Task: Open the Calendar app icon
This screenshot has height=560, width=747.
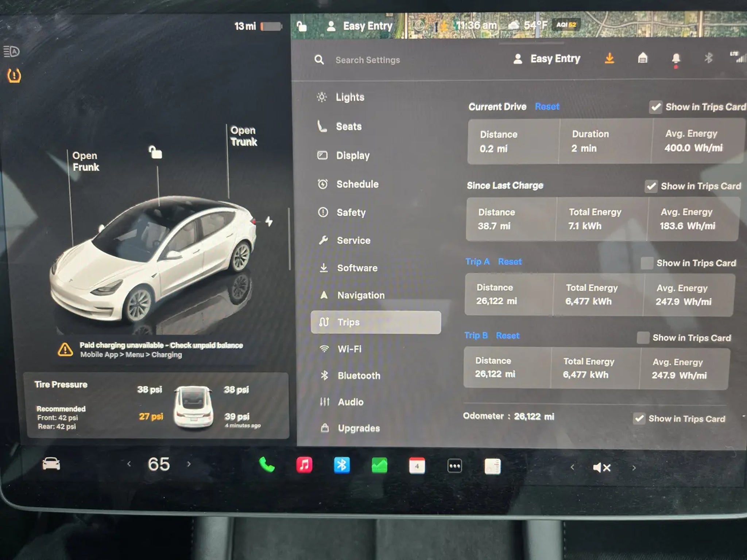Action: (417, 466)
